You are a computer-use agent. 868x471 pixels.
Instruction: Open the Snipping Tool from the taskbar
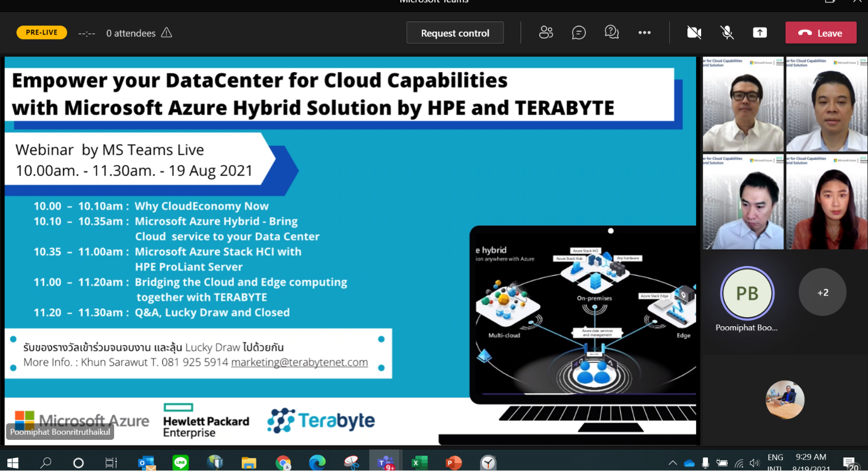[351, 463]
